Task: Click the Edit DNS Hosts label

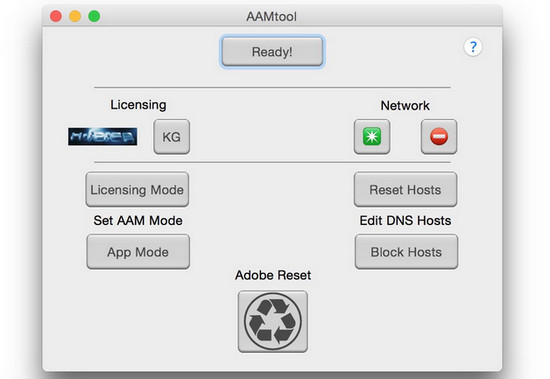Action: [405, 221]
